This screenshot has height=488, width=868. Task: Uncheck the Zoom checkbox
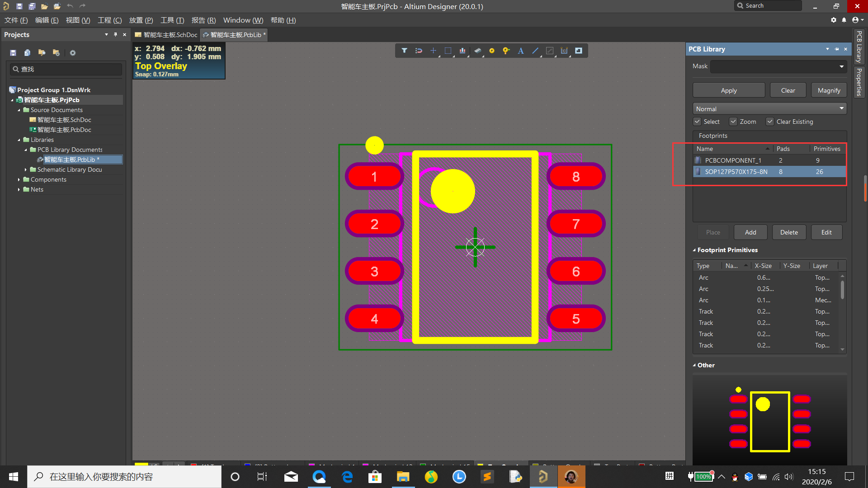(x=734, y=122)
